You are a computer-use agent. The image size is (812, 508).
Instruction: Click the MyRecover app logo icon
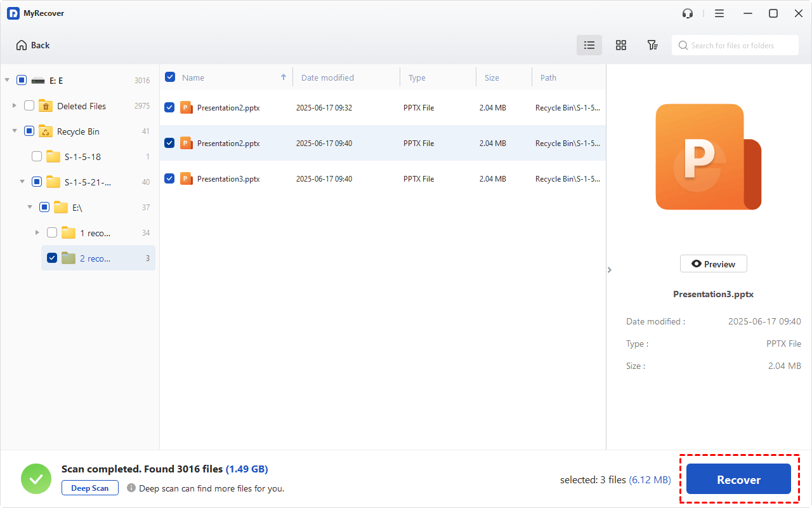click(x=13, y=13)
